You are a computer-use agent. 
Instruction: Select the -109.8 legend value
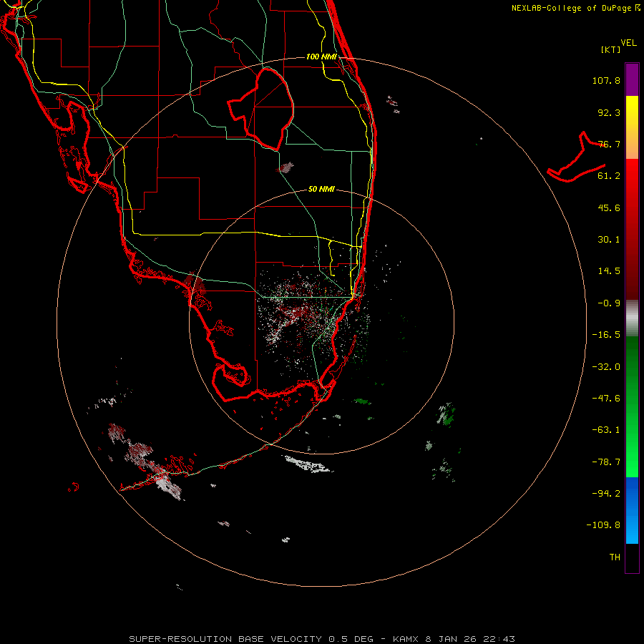click(x=603, y=525)
